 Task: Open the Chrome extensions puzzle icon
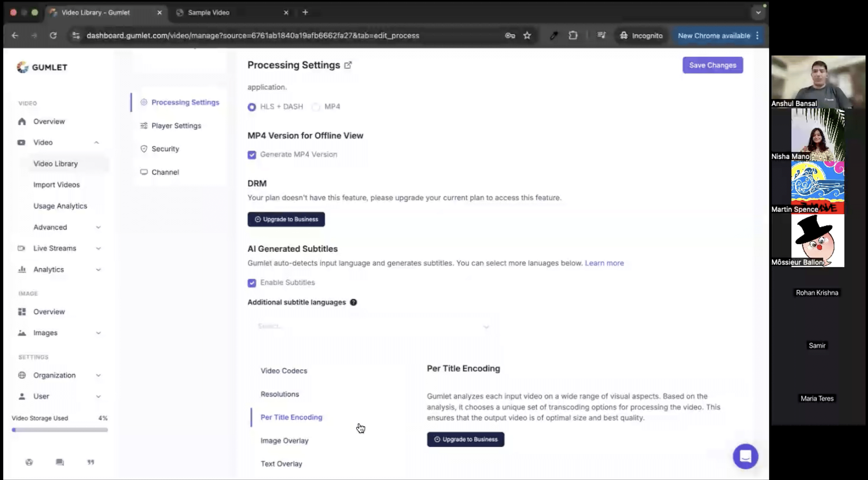pos(573,35)
